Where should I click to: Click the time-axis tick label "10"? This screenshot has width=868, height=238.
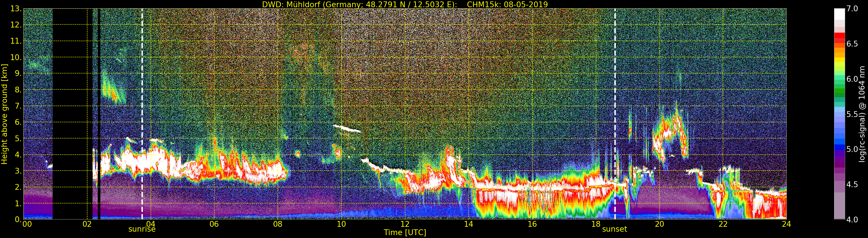pos(341,224)
